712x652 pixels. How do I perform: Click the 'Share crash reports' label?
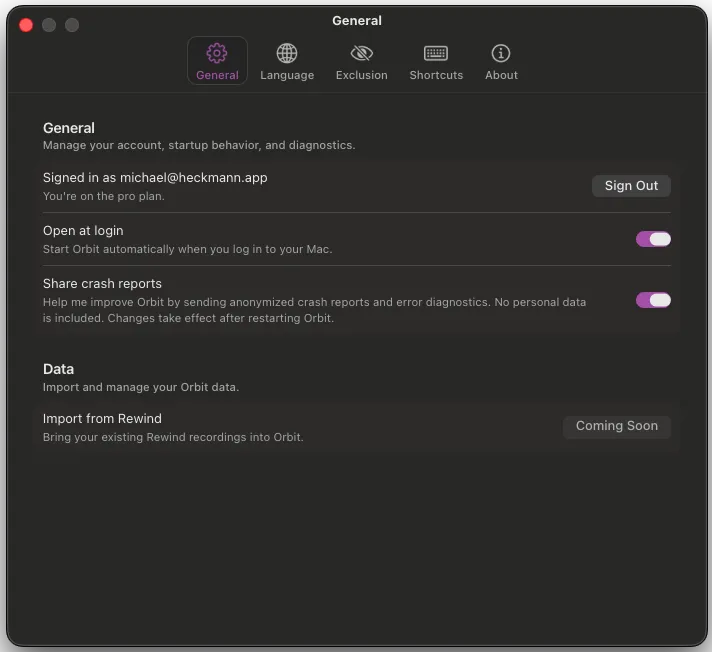pos(102,284)
